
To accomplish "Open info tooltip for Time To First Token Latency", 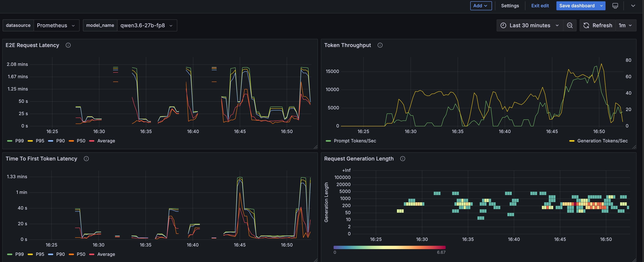I will (x=86, y=159).
